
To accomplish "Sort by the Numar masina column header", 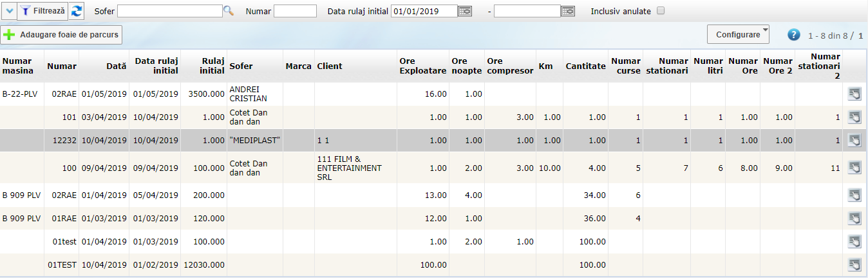I will pyautogui.click(x=17, y=66).
